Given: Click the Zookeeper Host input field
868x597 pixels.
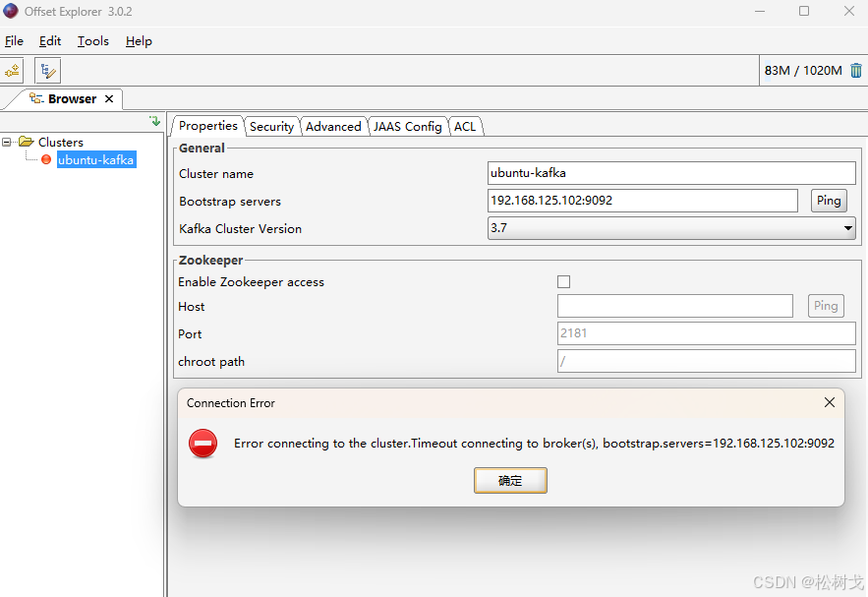Looking at the screenshot, I should (674, 306).
